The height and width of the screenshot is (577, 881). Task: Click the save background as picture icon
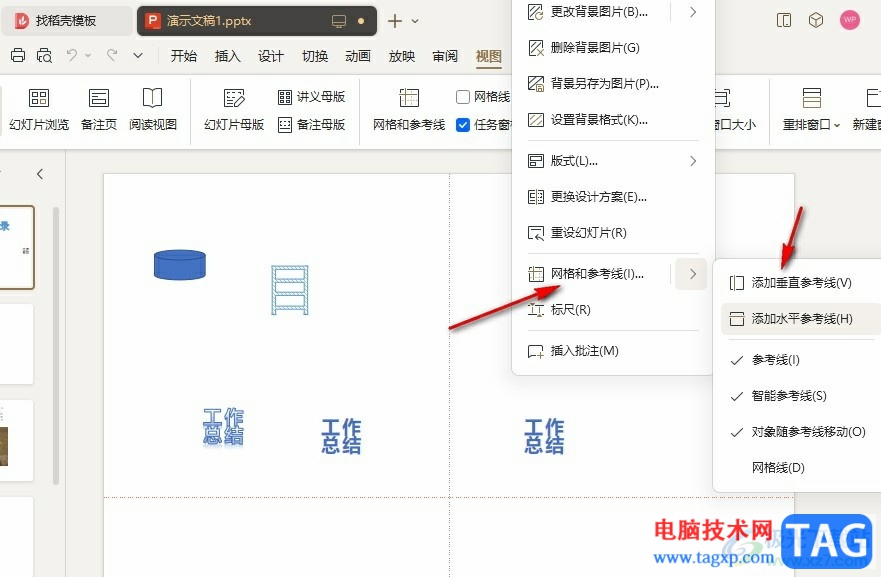(x=536, y=84)
